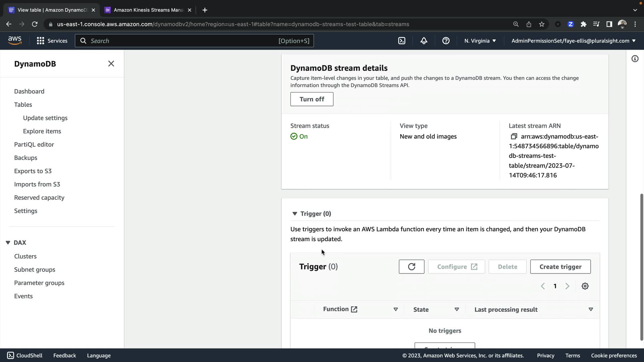Open the info panel icon
Screen dimensions: 644x362
[635, 59]
